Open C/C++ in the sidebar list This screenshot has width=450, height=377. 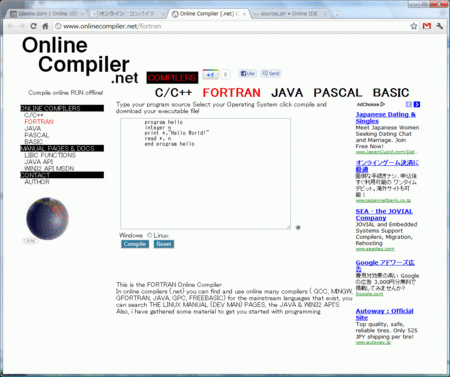(34, 115)
